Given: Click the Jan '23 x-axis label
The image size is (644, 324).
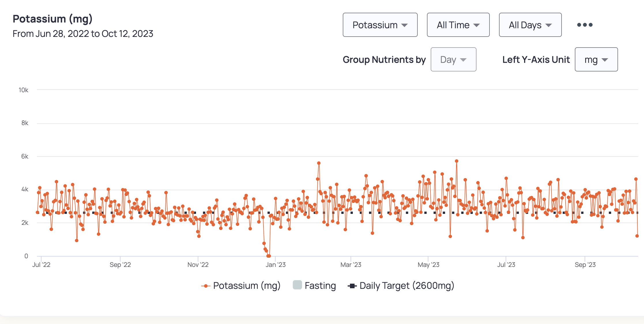Looking at the screenshot, I should click(275, 265).
